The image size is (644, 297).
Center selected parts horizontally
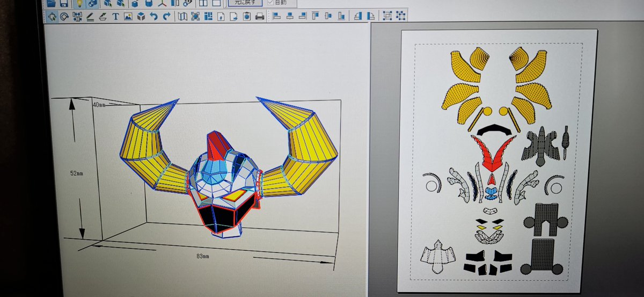(x=290, y=16)
